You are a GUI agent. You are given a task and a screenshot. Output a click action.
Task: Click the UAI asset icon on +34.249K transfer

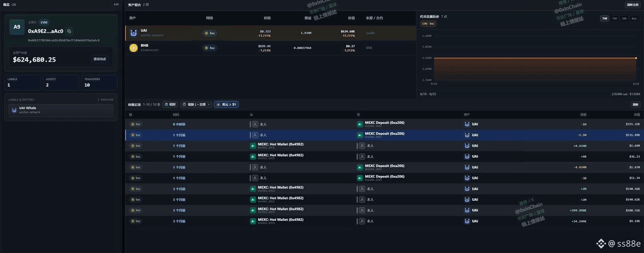tap(467, 221)
